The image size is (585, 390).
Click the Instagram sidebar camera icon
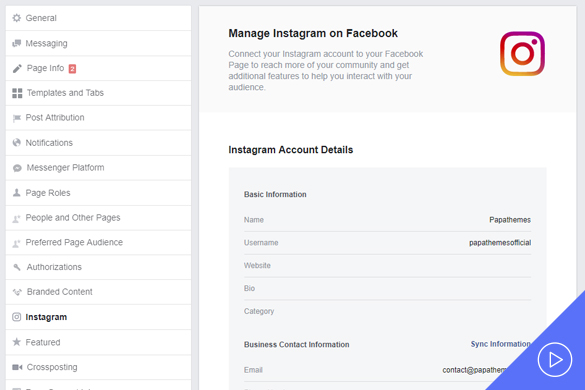pos(16,317)
